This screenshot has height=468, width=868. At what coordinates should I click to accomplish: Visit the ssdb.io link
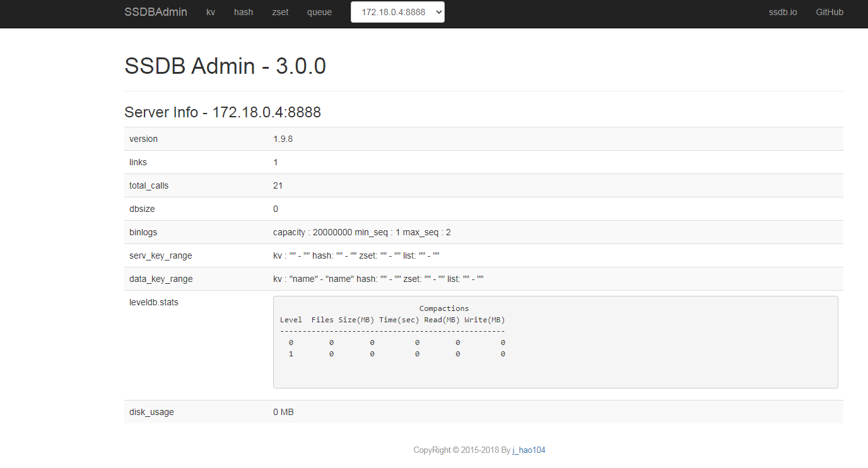(x=783, y=12)
